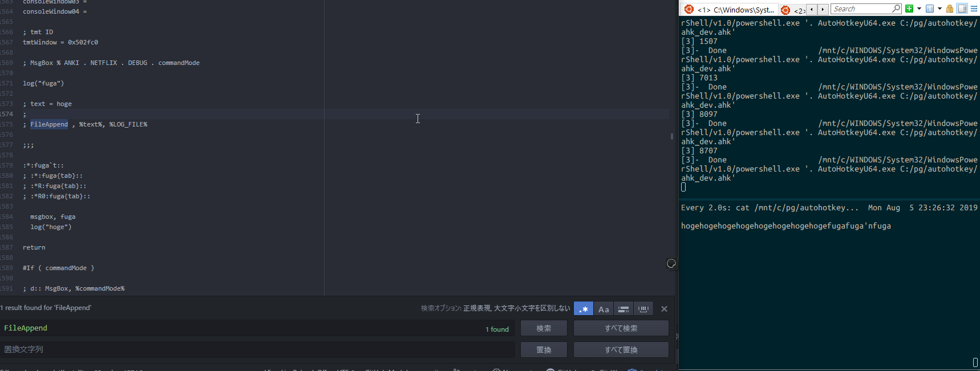Create a new console with green plus
The width and height of the screenshot is (980, 371).
[909, 9]
